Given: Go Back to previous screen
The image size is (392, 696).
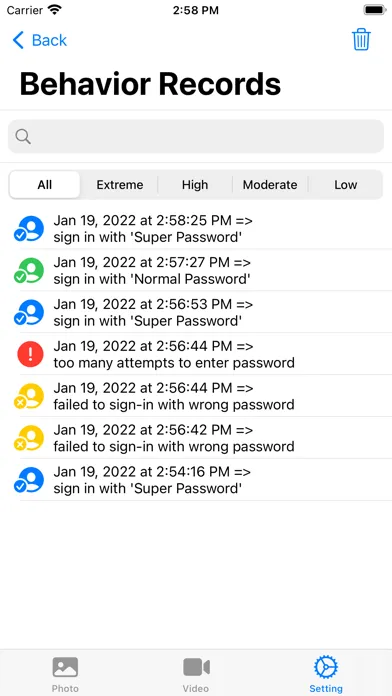Looking at the screenshot, I should point(40,40).
